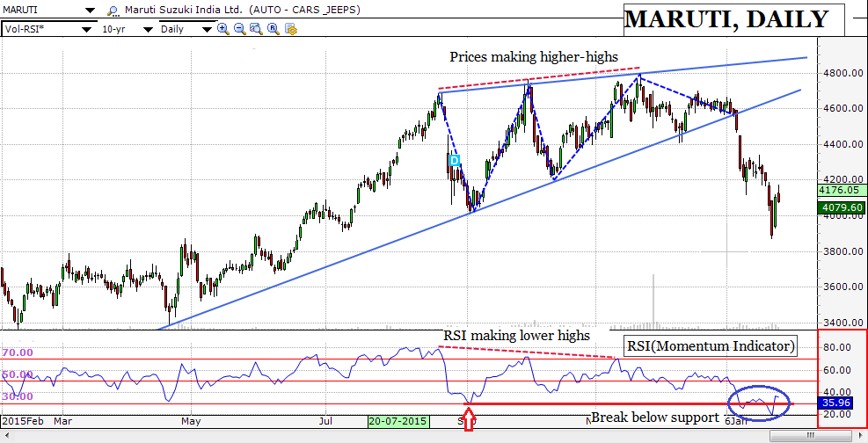Click the May date axis label
Image resolution: width=868 pixels, height=443 pixels.
[x=191, y=421]
